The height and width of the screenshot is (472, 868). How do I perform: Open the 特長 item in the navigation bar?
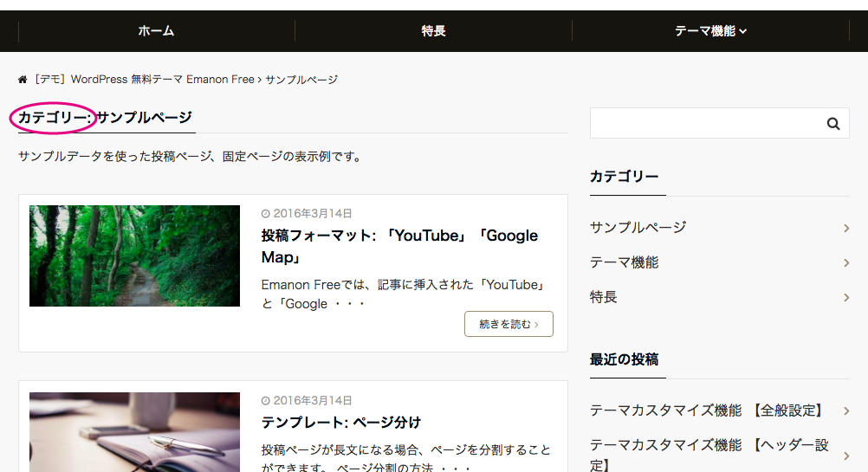point(433,31)
